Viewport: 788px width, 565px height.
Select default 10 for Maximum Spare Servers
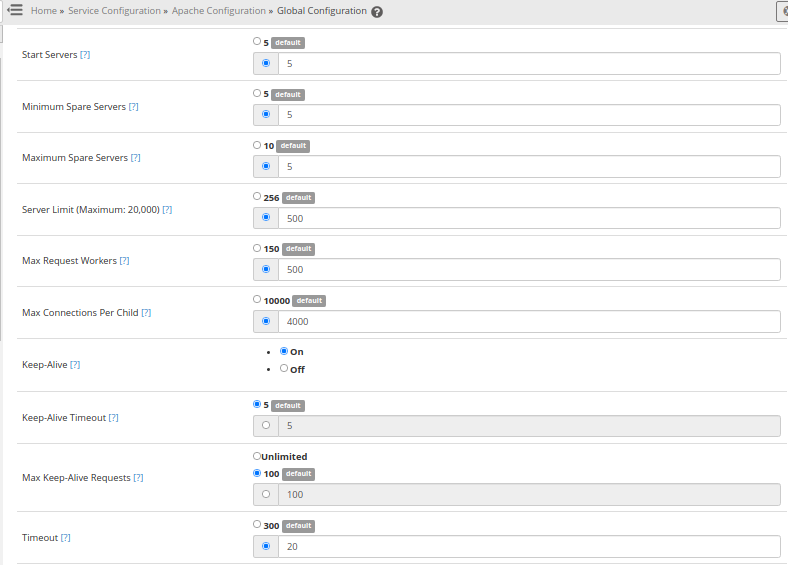click(257, 145)
